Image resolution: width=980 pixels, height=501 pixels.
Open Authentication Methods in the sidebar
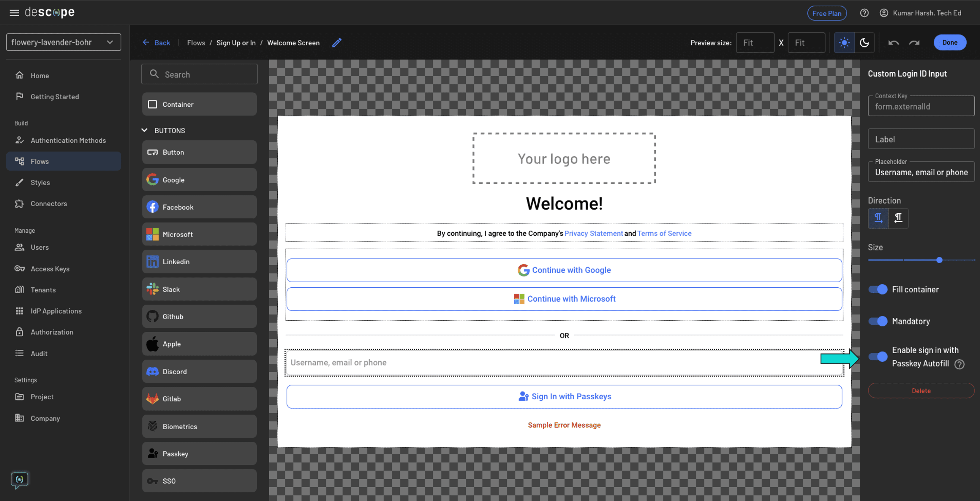(68, 141)
